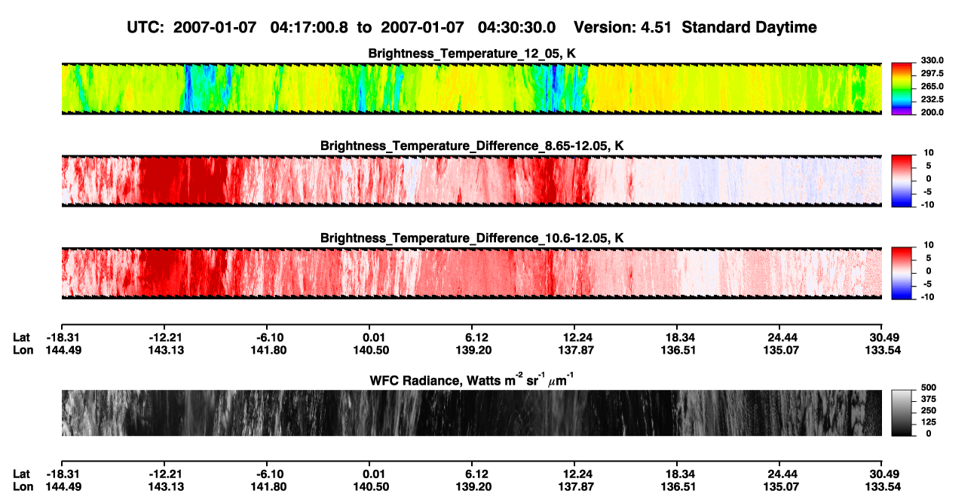The width and height of the screenshot is (980, 503).
Task: Click the title 'Brightness_Temperature_Difference_10.6-12.05, K'
Action: point(471,238)
